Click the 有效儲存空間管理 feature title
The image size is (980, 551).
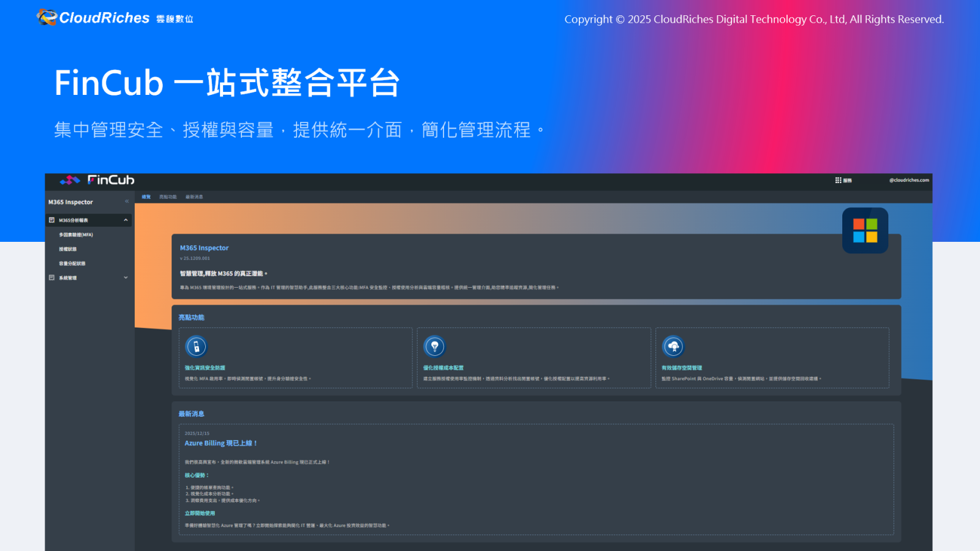(x=682, y=368)
